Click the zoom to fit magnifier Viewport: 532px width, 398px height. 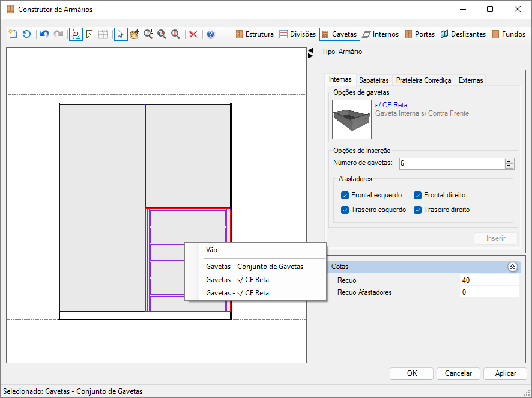162,34
